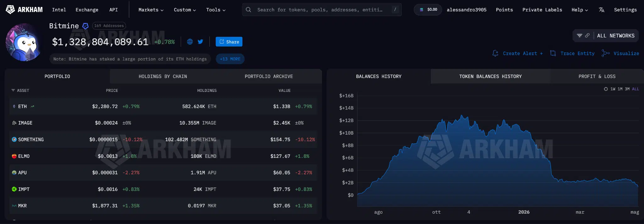Click the ELMO token icon
The width and height of the screenshot is (644, 224).
(14, 156)
